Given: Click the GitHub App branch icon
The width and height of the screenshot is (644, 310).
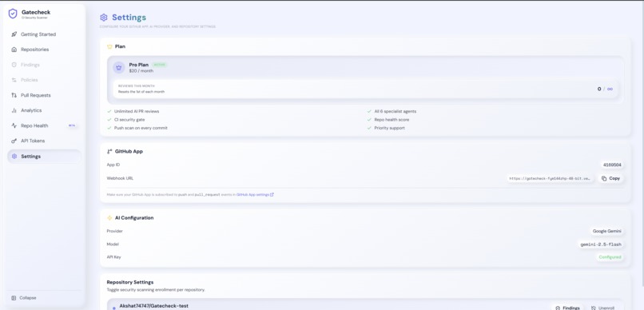Looking at the screenshot, I should click(109, 152).
